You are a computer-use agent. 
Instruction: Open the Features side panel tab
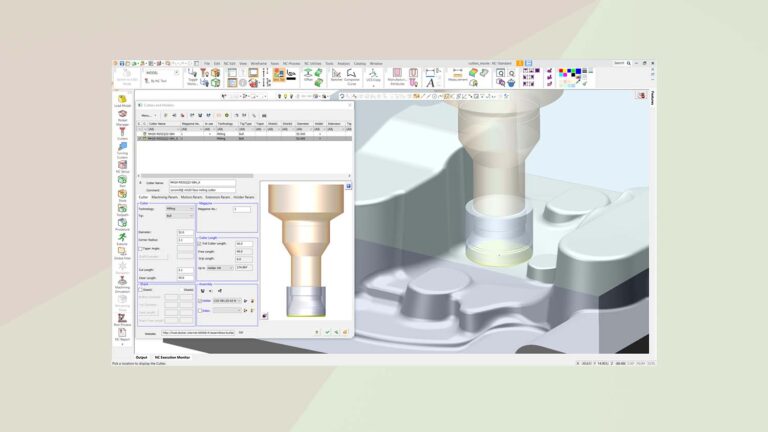point(653,98)
